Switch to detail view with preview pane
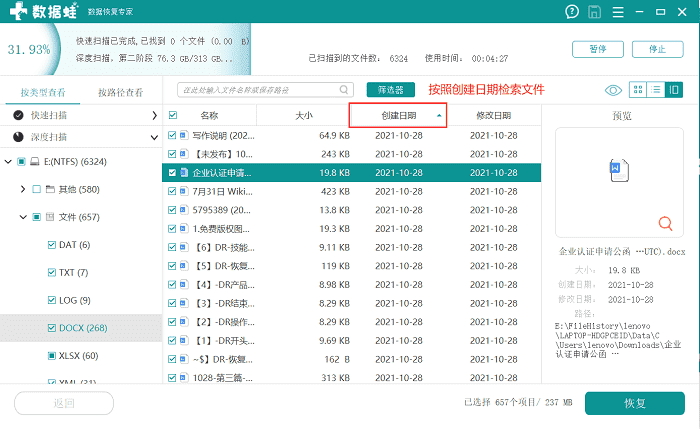 tap(674, 90)
